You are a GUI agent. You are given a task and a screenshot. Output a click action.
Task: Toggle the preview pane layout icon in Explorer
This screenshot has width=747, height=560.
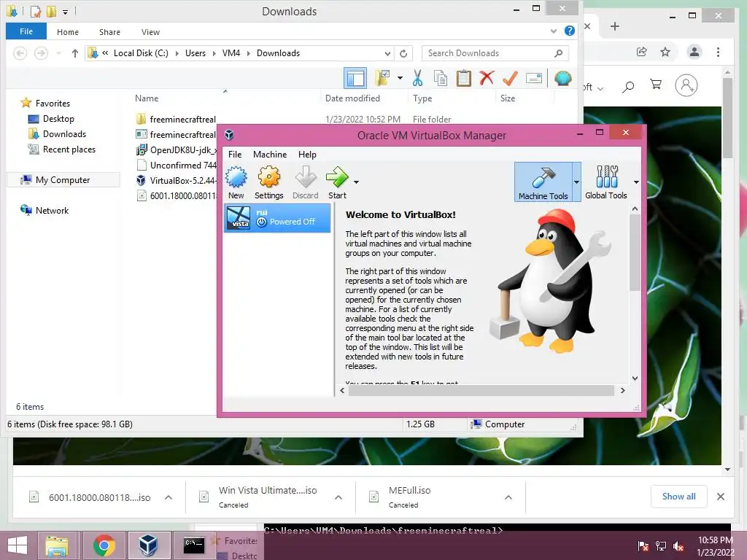click(355, 78)
